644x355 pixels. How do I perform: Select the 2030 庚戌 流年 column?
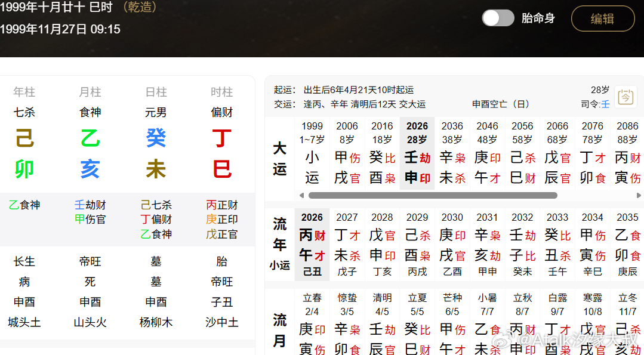click(x=452, y=245)
